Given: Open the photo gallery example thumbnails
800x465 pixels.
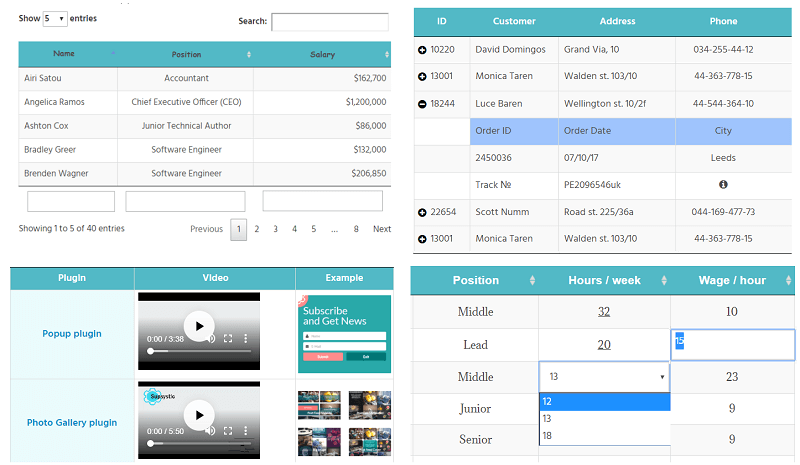Looking at the screenshot, I should pos(344,423).
